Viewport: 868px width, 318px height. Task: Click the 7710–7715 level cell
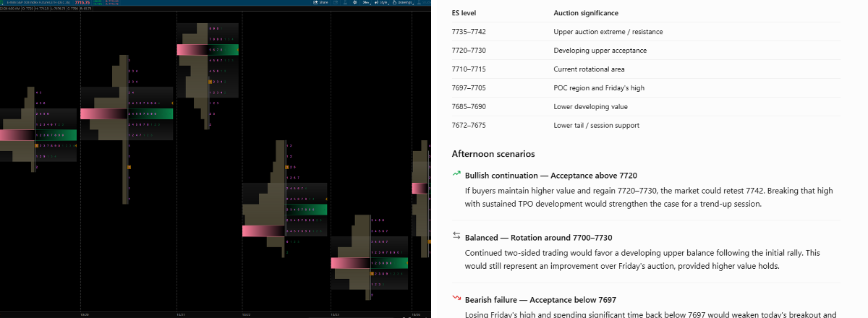(x=469, y=69)
